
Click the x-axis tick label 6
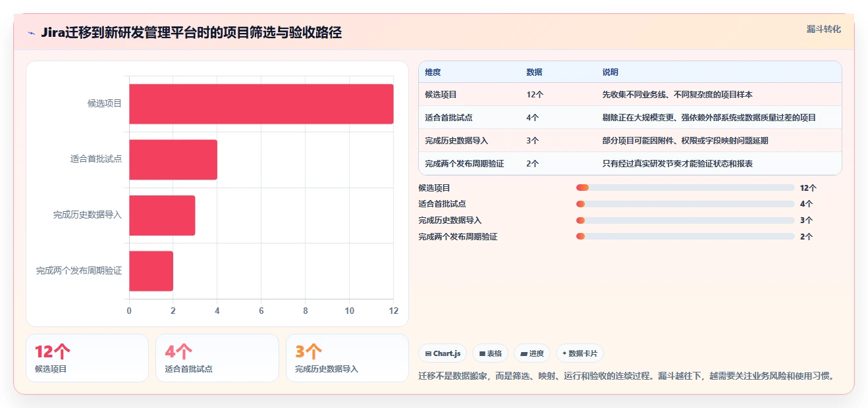pos(261,311)
